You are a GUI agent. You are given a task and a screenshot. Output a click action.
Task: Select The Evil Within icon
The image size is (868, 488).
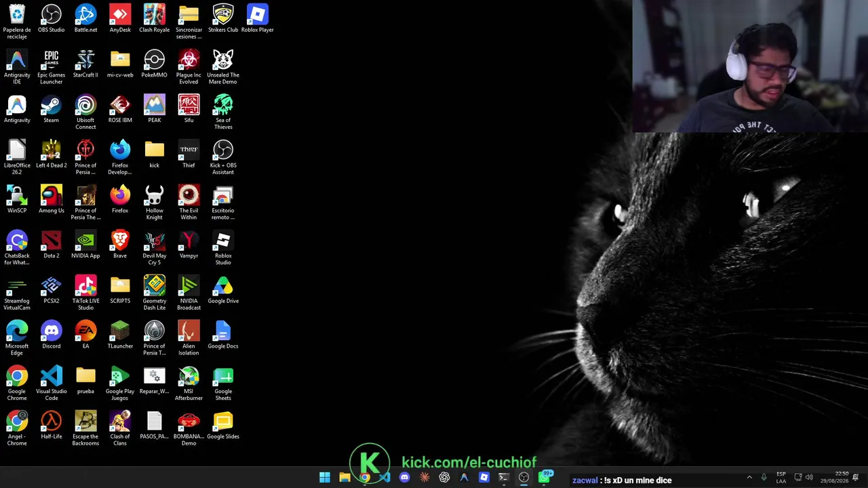(189, 203)
